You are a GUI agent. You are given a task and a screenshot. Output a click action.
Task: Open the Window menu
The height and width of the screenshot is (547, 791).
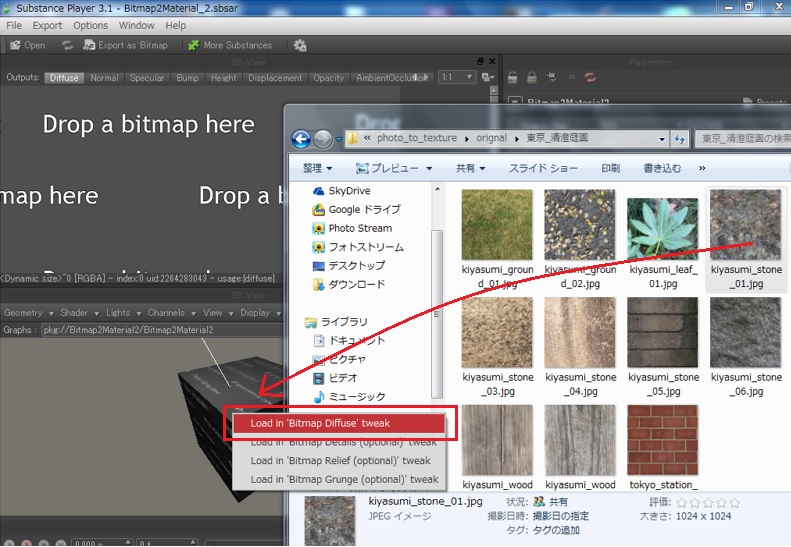pyautogui.click(x=136, y=25)
